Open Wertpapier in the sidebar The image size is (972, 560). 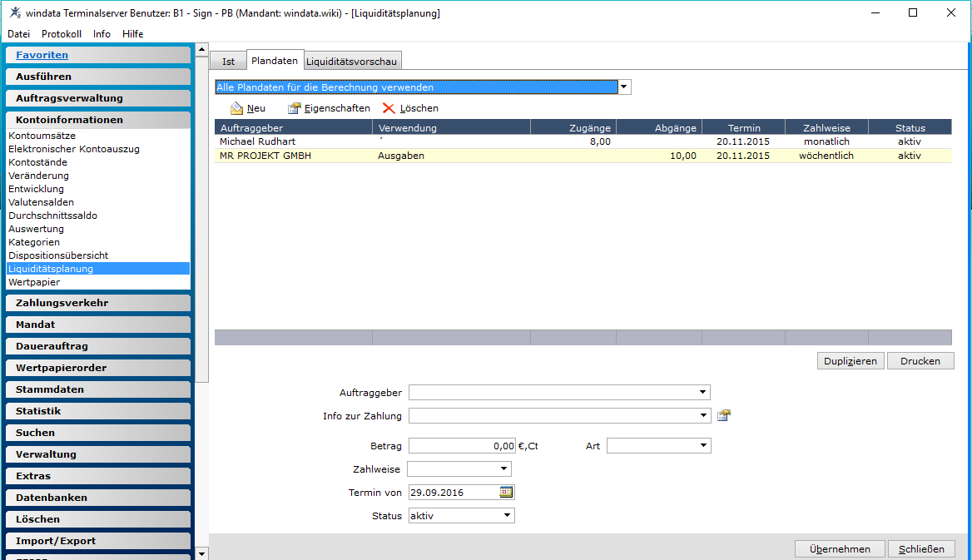tap(34, 282)
